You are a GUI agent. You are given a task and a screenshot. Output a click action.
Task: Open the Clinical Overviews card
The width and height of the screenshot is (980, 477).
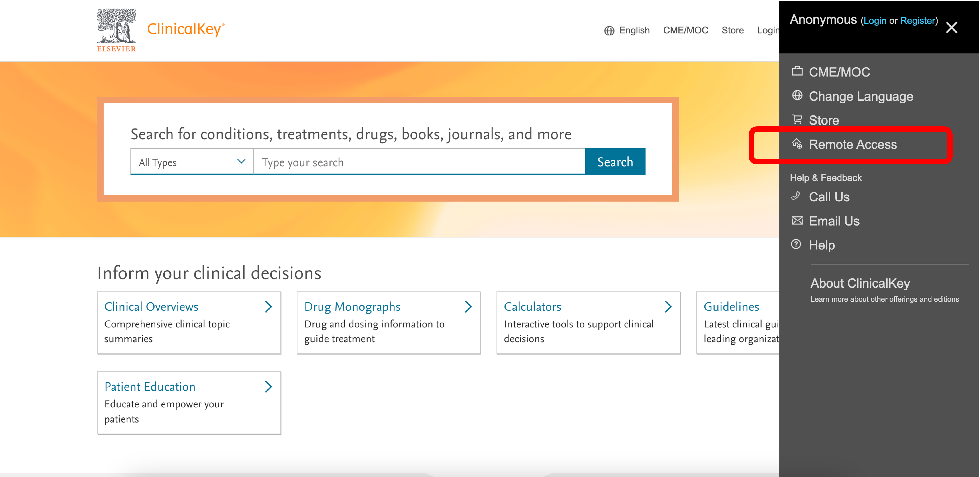(x=189, y=323)
